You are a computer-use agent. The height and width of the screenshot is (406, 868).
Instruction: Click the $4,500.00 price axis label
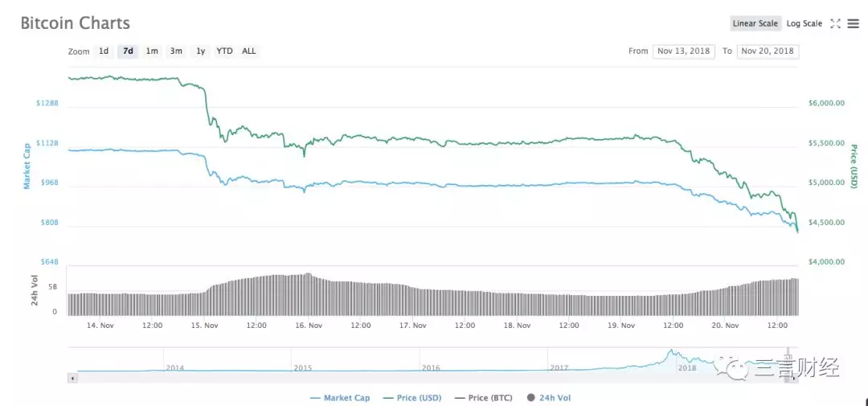point(825,222)
